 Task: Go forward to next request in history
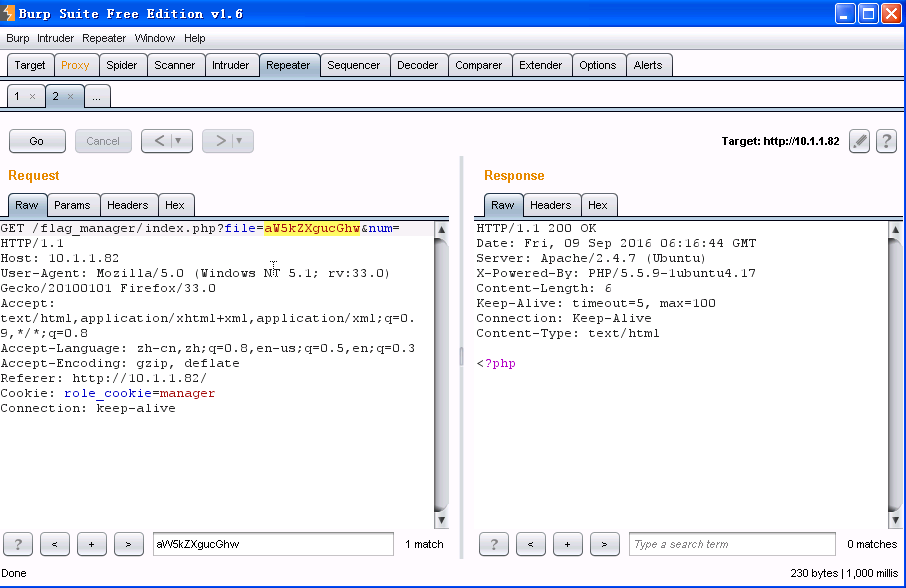pyautogui.click(x=220, y=141)
